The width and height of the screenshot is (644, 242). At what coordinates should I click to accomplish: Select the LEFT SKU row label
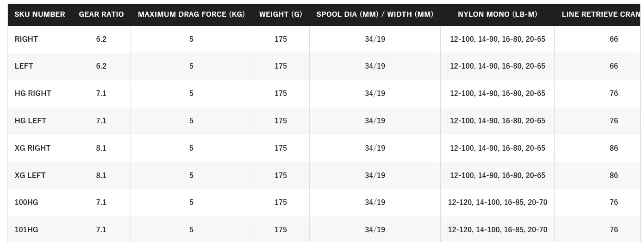(24, 66)
